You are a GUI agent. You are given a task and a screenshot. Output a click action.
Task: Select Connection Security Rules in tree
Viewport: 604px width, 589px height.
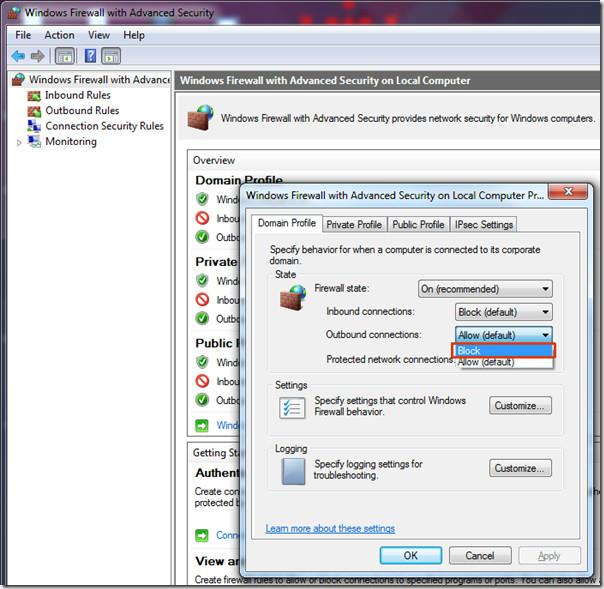(105, 126)
